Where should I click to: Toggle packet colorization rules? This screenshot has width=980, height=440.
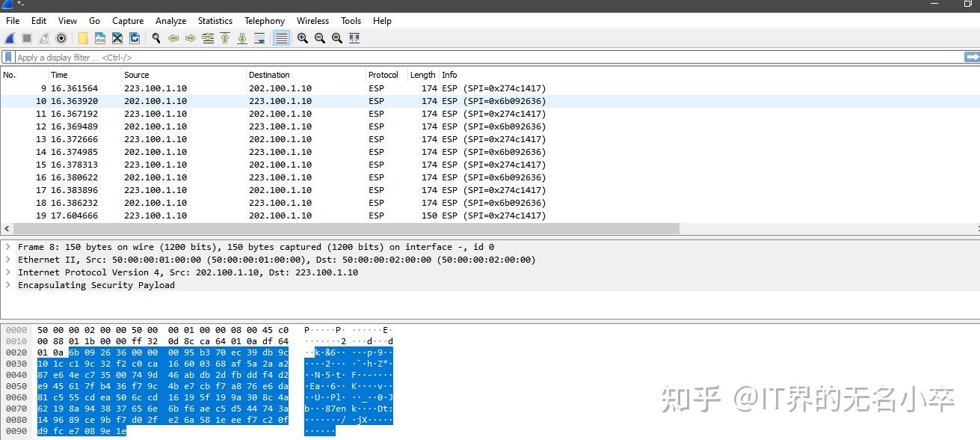(281, 38)
